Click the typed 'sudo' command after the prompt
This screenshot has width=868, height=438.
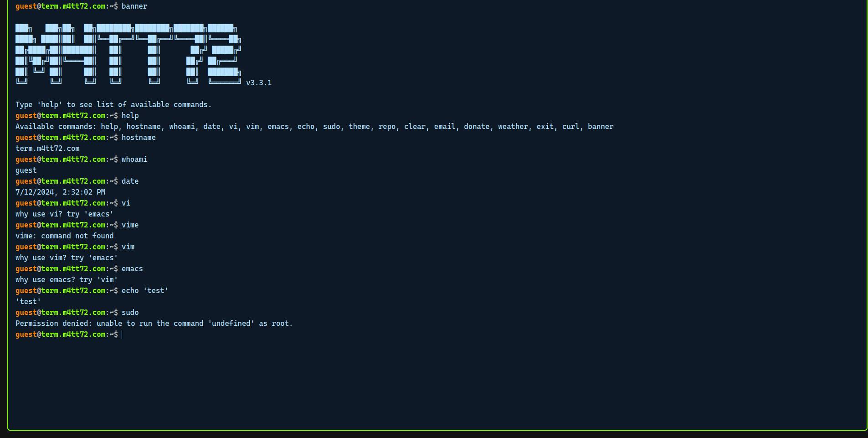pyautogui.click(x=130, y=313)
